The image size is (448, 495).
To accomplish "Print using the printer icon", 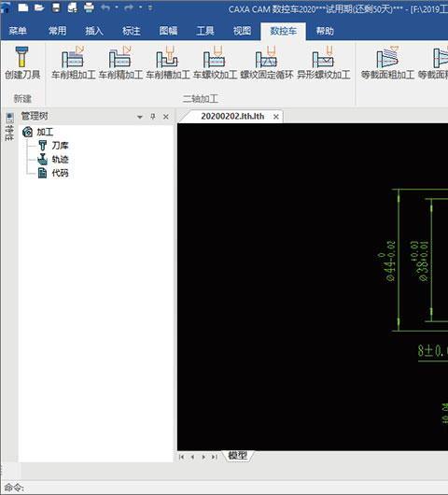I will point(89,7).
